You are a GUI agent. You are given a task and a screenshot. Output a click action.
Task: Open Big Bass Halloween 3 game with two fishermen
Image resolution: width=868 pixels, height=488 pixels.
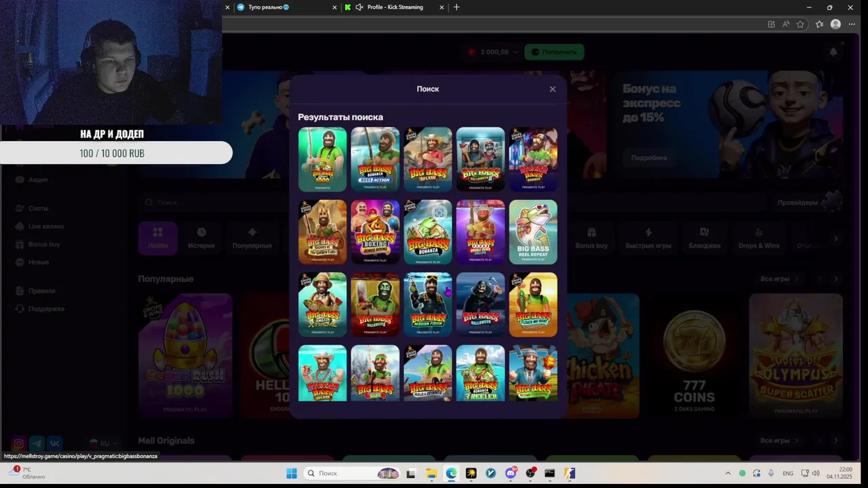[x=481, y=159]
